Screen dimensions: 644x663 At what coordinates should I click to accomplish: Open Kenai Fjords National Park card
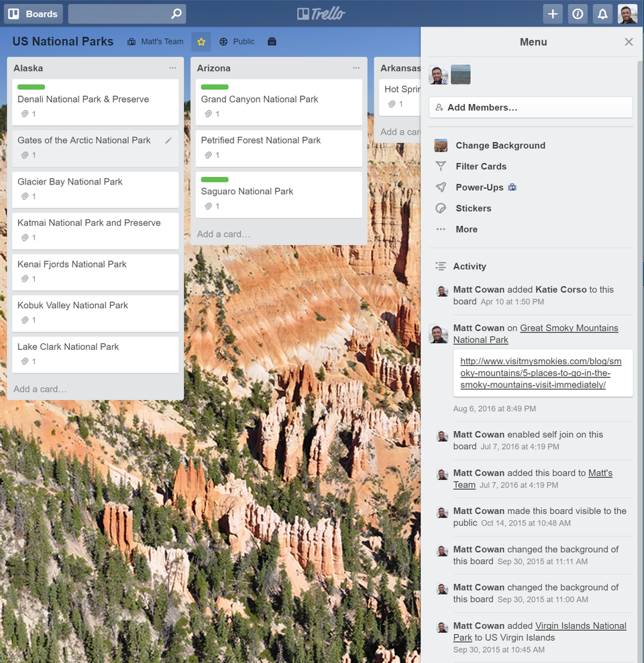(x=95, y=272)
